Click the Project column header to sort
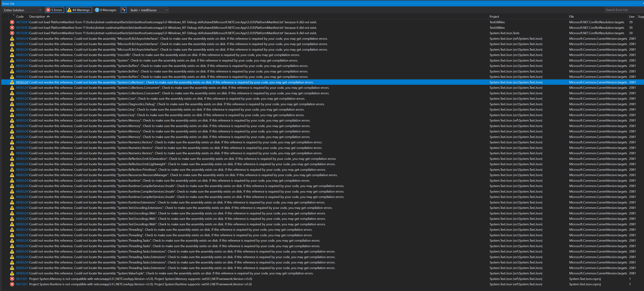Screen dimensions: 644x291 pyautogui.click(x=495, y=16)
